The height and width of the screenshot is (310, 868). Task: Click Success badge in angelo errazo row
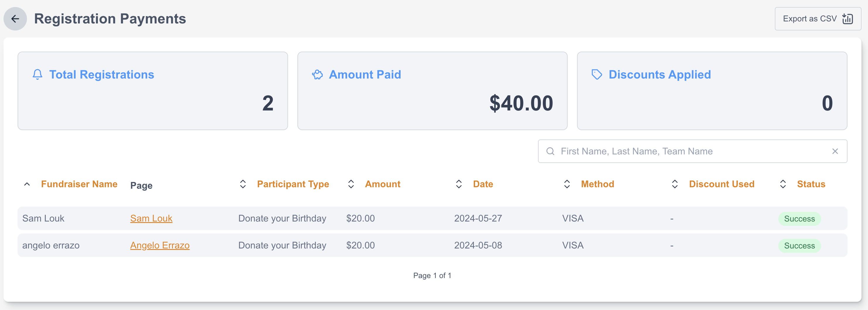point(799,246)
